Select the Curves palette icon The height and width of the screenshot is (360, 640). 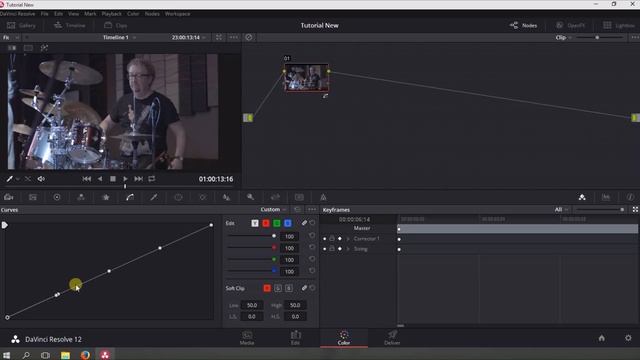coord(130,197)
